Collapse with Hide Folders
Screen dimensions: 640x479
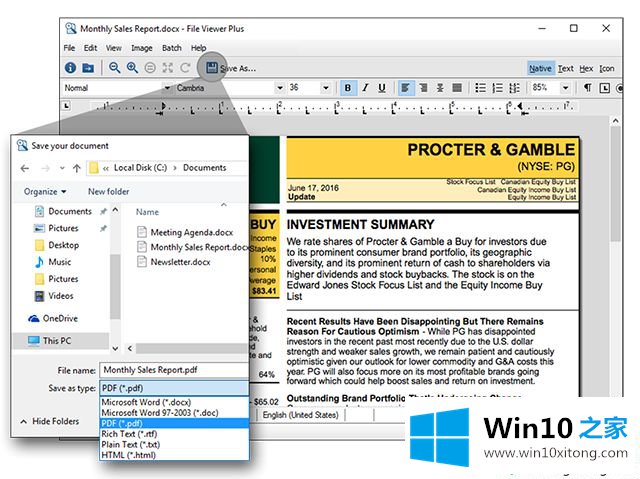[x=50, y=421]
